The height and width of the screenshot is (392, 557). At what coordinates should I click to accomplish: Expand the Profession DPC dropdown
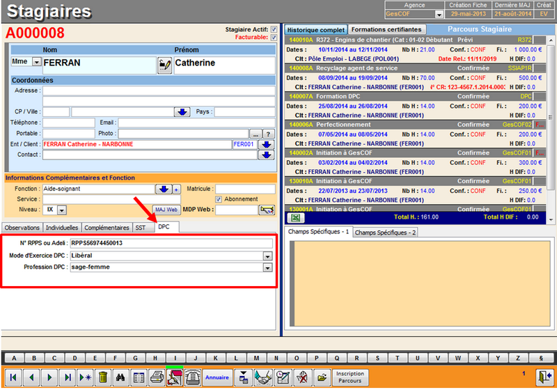click(267, 267)
